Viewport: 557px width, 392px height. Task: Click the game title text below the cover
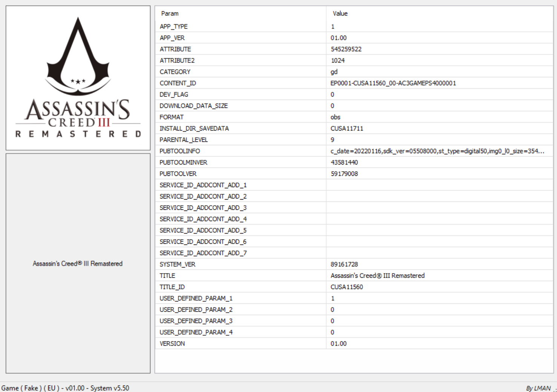click(x=78, y=264)
